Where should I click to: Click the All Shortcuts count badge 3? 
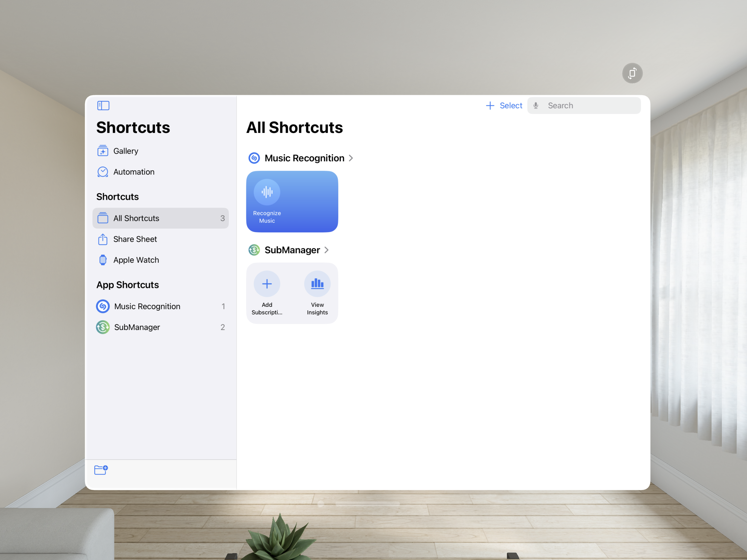point(223,218)
